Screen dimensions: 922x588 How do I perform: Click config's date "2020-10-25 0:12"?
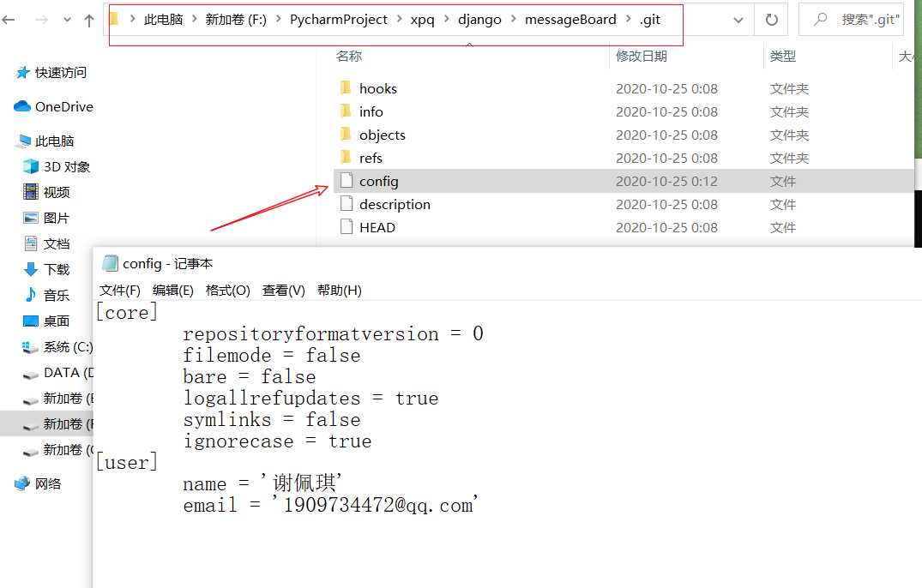click(666, 181)
